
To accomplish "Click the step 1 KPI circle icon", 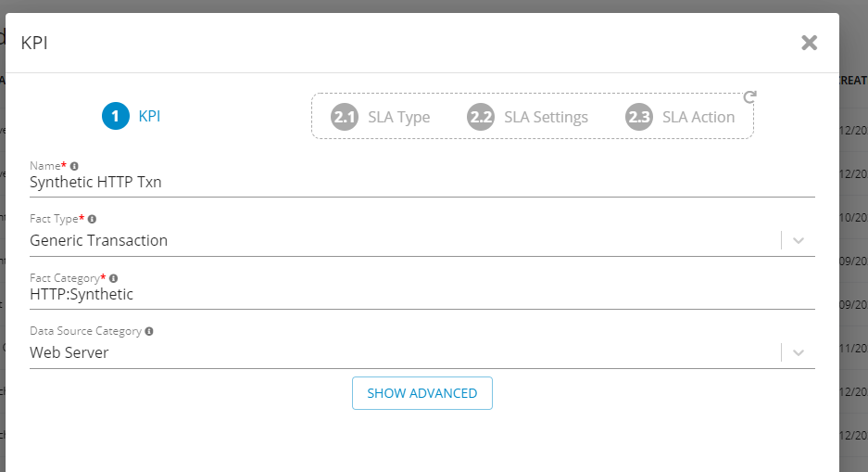I will tap(116, 117).
